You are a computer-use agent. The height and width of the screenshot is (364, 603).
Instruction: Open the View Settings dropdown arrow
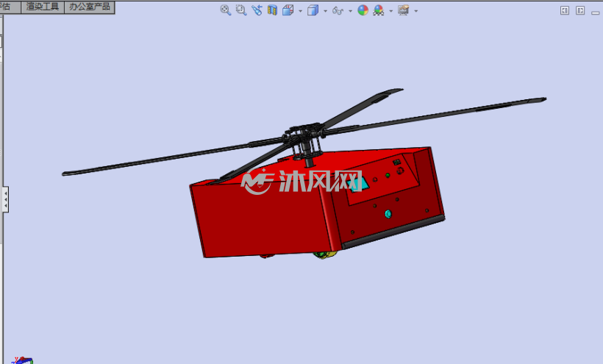pos(415,11)
